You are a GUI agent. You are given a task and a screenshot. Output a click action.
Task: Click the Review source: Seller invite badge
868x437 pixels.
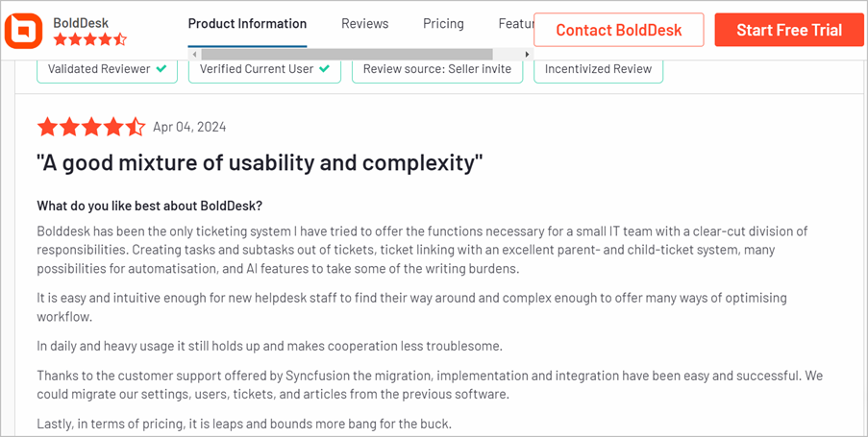[437, 70]
